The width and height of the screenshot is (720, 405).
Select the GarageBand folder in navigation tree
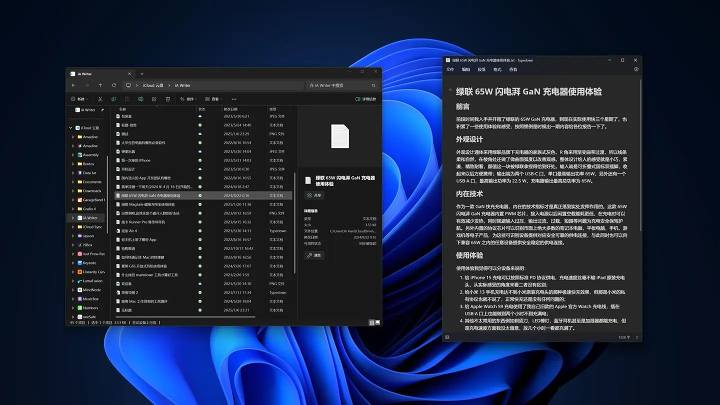pyautogui.click(x=91, y=200)
